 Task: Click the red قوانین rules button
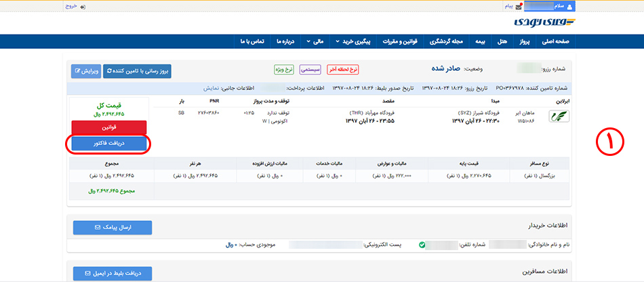pos(109,127)
